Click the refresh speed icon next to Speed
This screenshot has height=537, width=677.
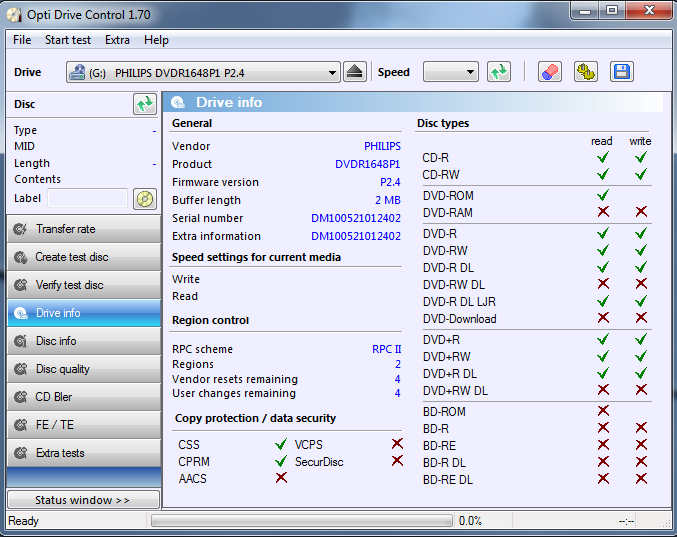tap(499, 72)
